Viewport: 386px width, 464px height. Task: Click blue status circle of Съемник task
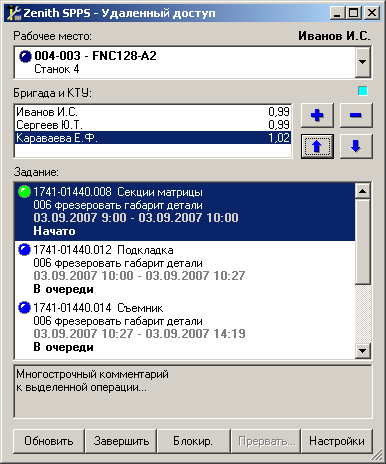(x=24, y=308)
